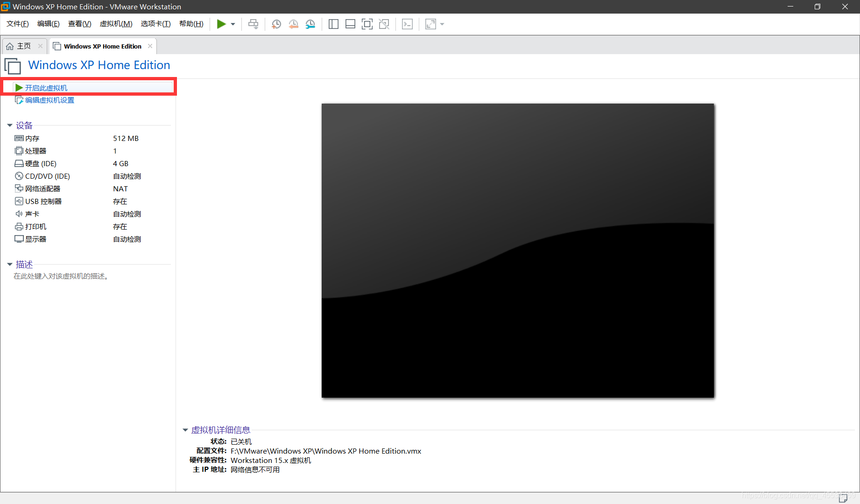Click the stretch guest view icon
The height and width of the screenshot is (504, 860).
point(430,24)
